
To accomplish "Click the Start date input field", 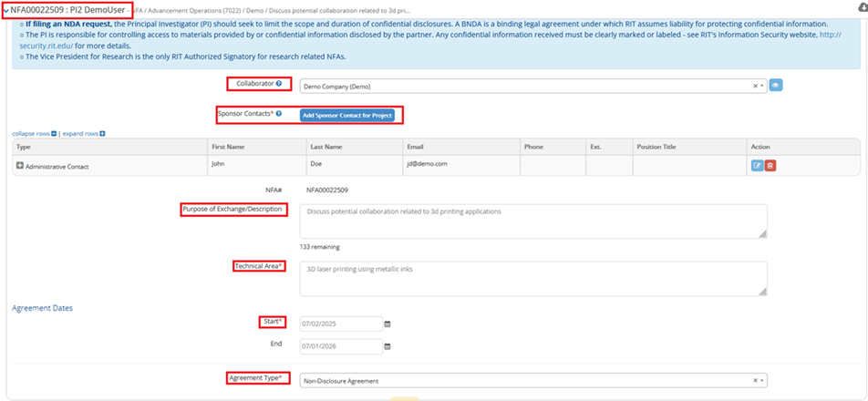I will pyautogui.click(x=339, y=324).
